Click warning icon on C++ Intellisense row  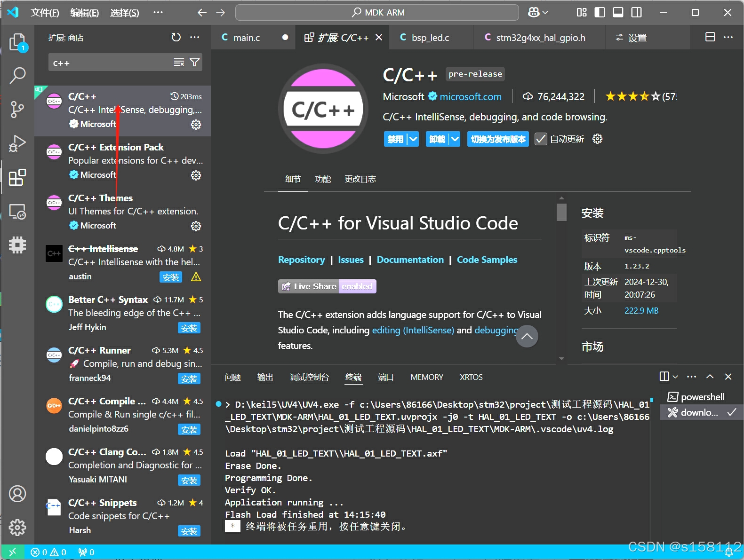(196, 277)
